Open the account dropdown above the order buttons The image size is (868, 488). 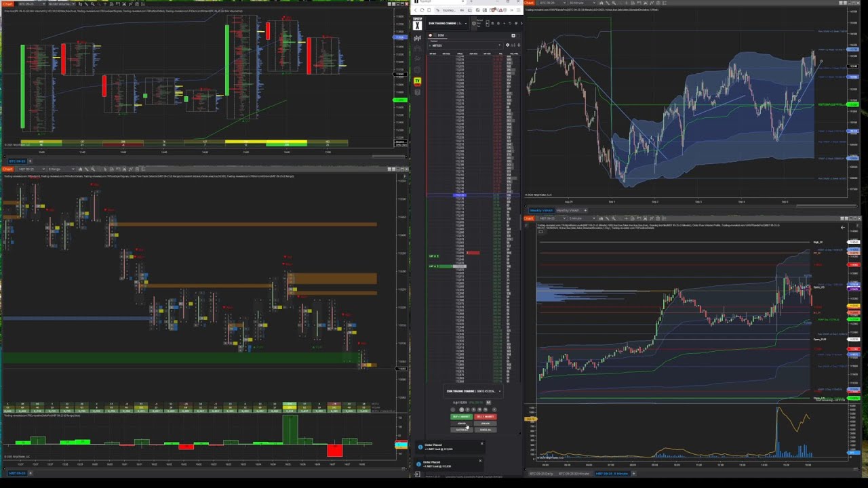tap(474, 391)
